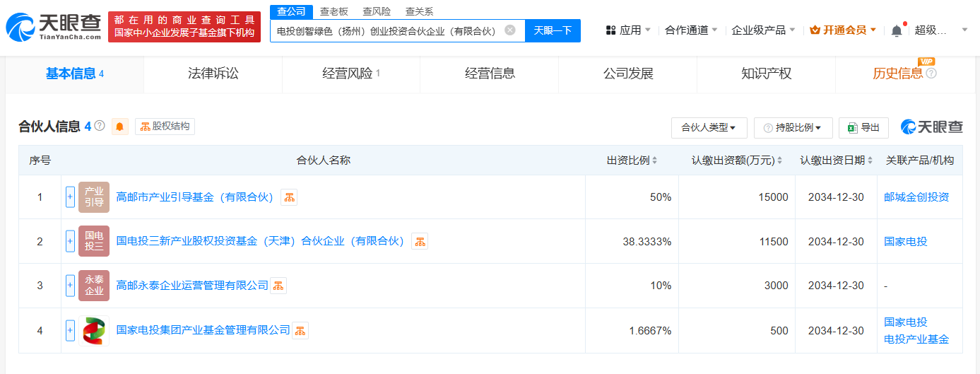Sort by the 出资比例 column header
This screenshot has width=980, height=374.
point(632,160)
